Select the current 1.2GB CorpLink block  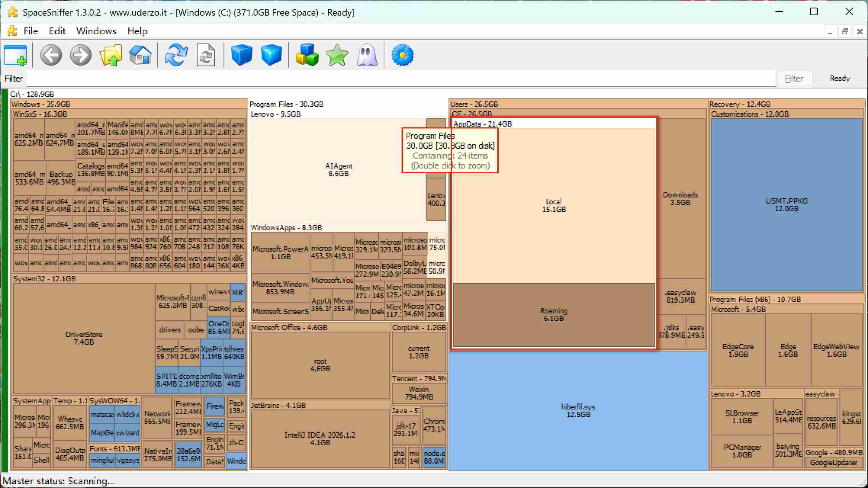(419, 352)
